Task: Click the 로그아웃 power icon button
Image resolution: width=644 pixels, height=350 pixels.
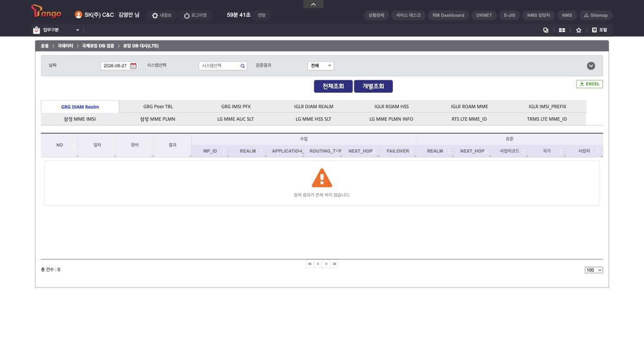Action: (195, 16)
